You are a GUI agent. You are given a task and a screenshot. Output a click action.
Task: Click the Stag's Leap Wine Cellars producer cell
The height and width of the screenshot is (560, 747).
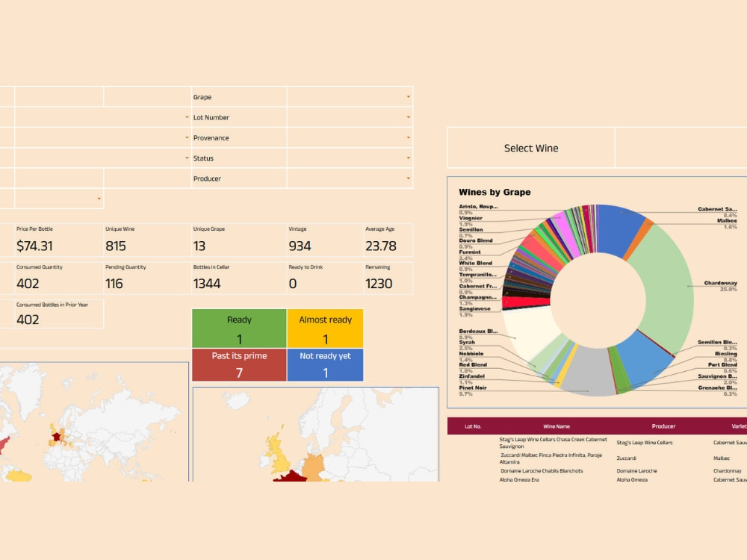[x=645, y=443]
